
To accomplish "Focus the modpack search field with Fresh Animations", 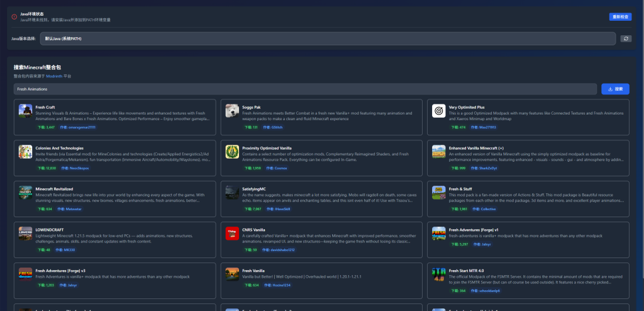I will [305, 89].
